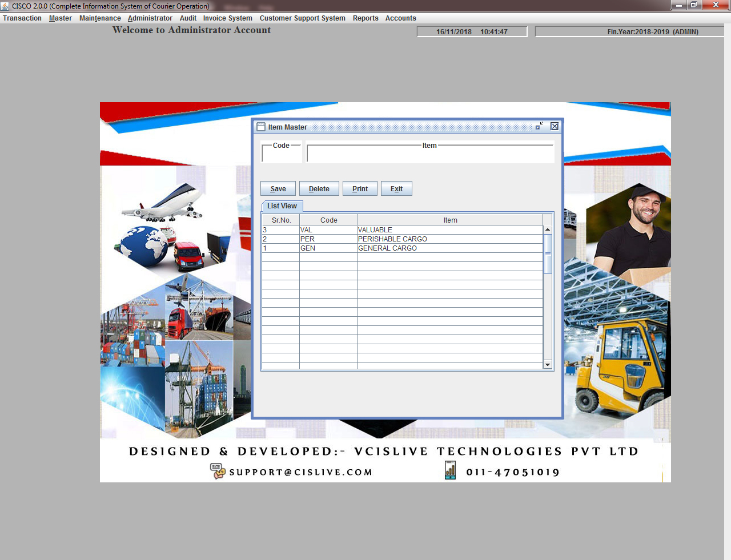Click the Print button
Screen dimensions: 731x560
[360, 189]
